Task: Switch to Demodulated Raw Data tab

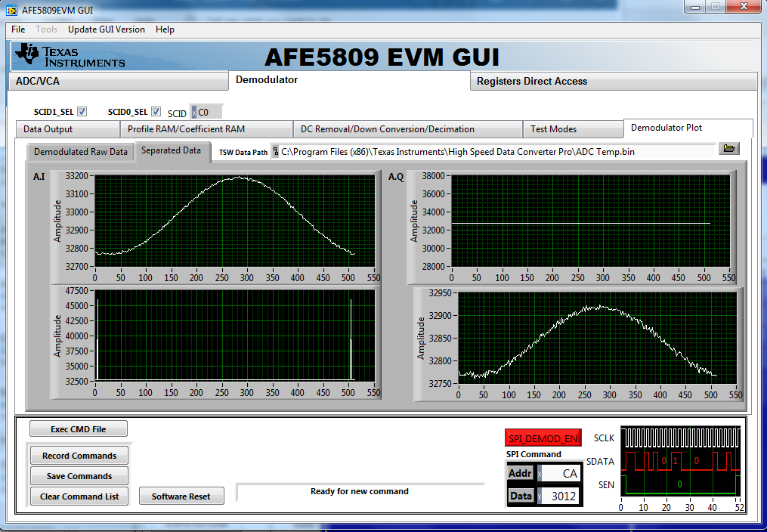Action: click(81, 152)
